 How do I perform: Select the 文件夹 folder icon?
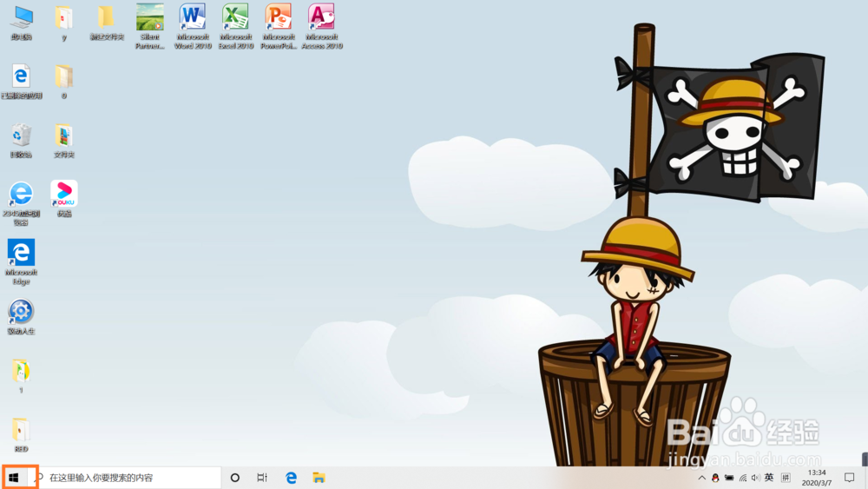point(63,141)
